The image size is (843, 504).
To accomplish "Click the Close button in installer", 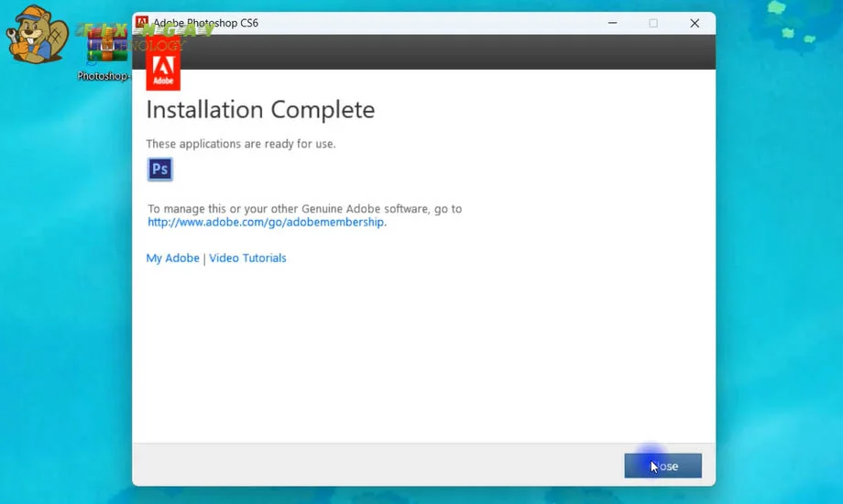I will [662, 466].
